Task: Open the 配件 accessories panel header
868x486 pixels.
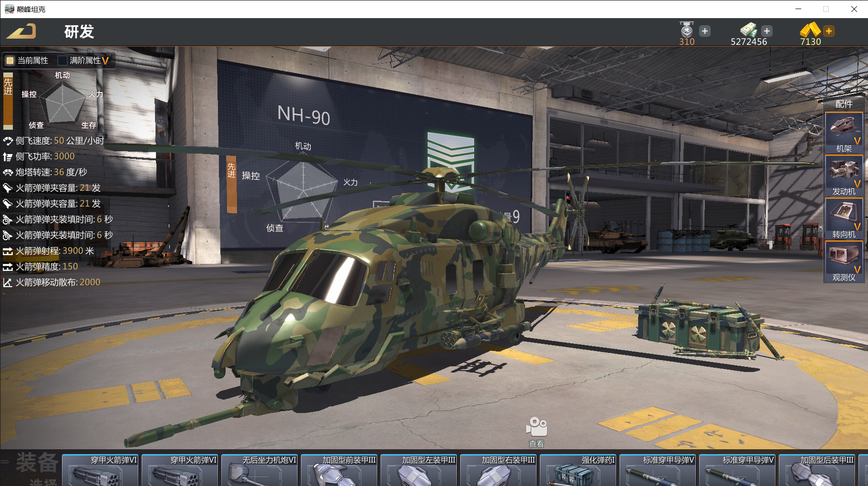Action: click(844, 104)
